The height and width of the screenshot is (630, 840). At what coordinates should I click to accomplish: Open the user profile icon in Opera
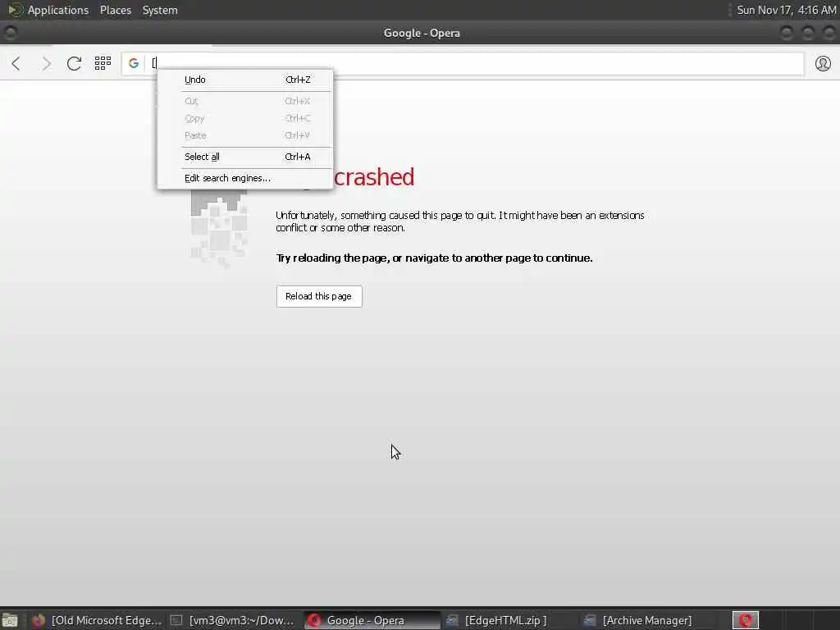click(823, 63)
